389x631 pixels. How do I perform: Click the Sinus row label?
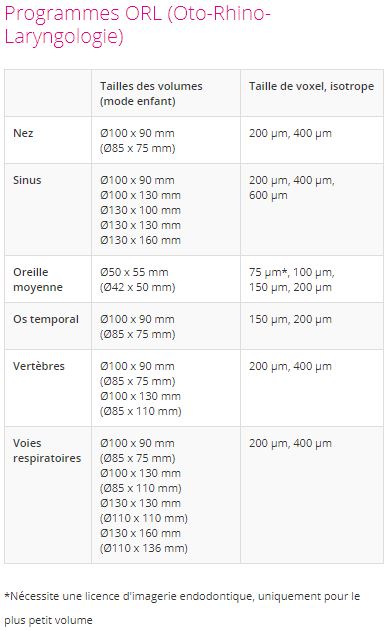(27, 180)
